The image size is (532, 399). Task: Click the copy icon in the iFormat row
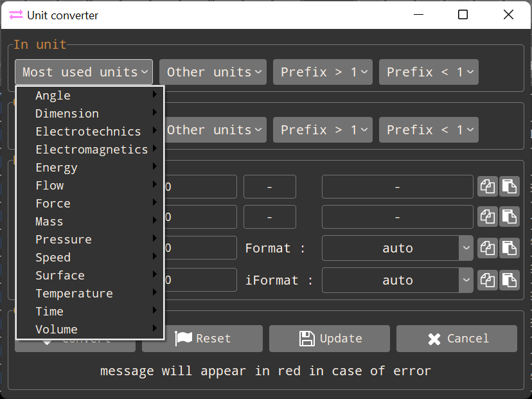pos(488,280)
